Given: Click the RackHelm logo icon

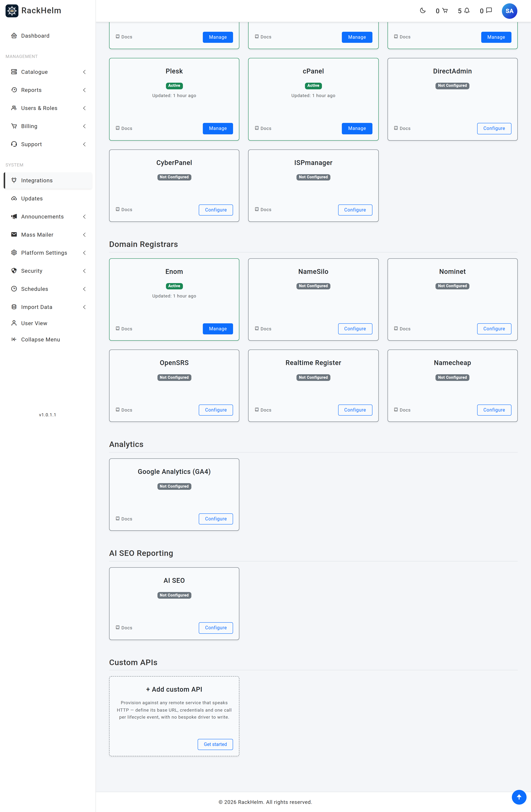Looking at the screenshot, I should point(12,11).
